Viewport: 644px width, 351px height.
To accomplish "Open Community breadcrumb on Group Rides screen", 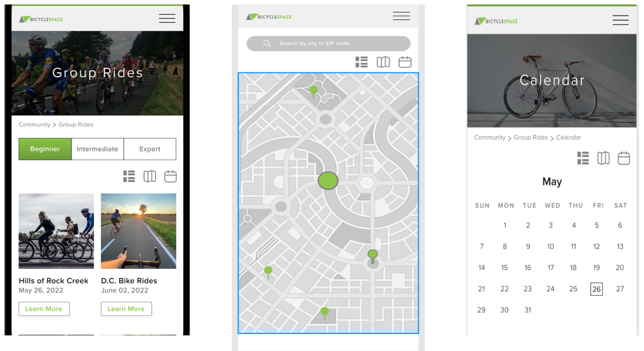I will (x=34, y=125).
